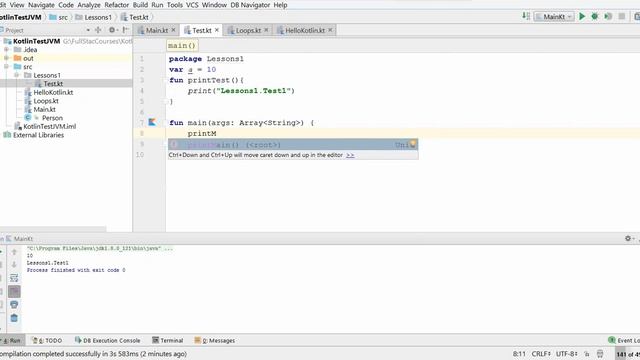Expand the .idea folder node
640x360 pixels.
coord(6,49)
